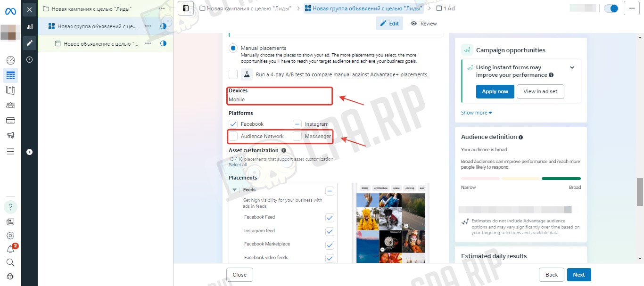Viewport: 644px width, 286px height.
Task: Open the megaphone advertising settings icon
Action: [10, 135]
